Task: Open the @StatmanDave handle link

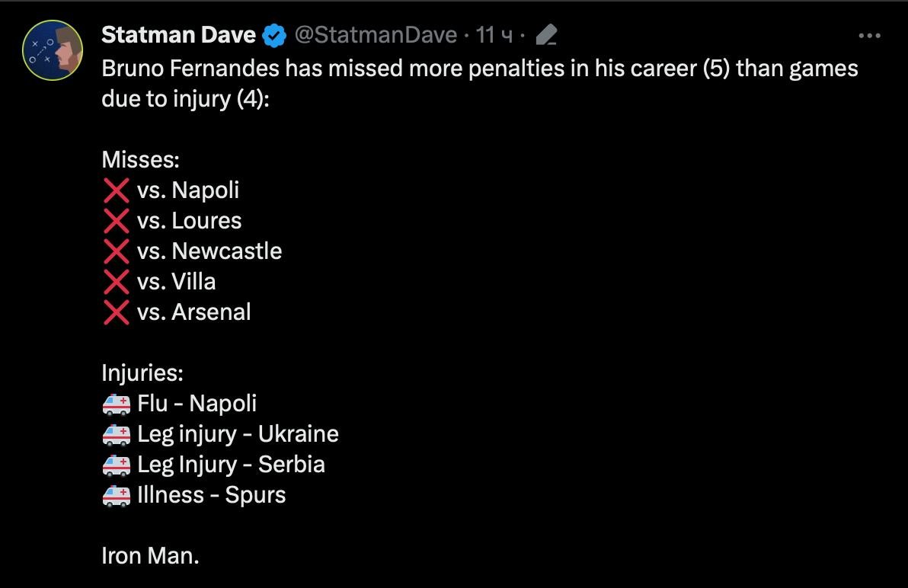Action: 376,35
